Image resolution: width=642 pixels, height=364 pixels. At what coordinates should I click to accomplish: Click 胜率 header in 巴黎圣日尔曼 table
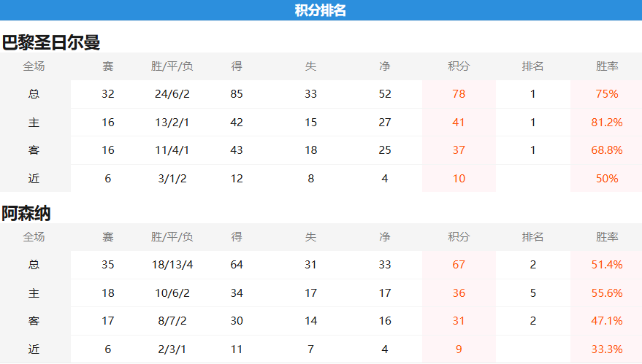click(607, 66)
